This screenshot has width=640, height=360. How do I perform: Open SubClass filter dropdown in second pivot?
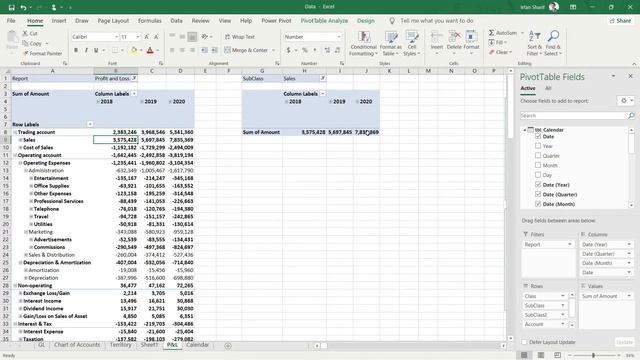click(x=322, y=78)
